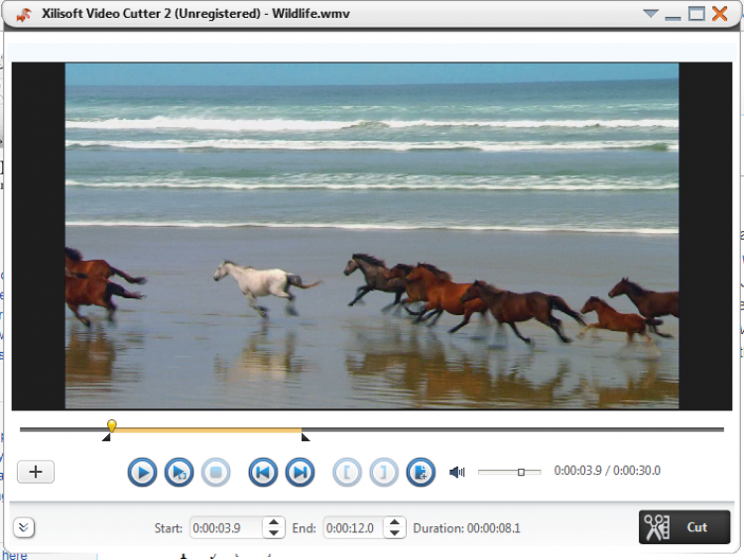The width and height of the screenshot is (744, 560).
Task: Click the End time input field
Action: pyautogui.click(x=352, y=528)
